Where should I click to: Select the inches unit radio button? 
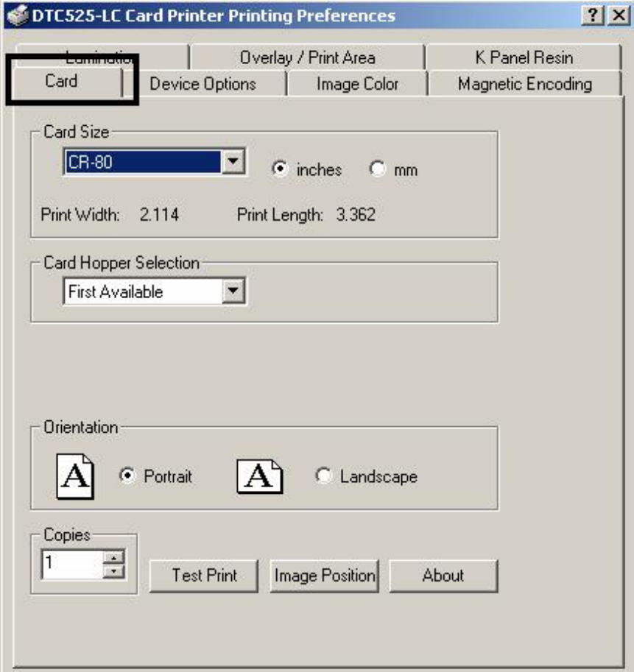(x=280, y=169)
